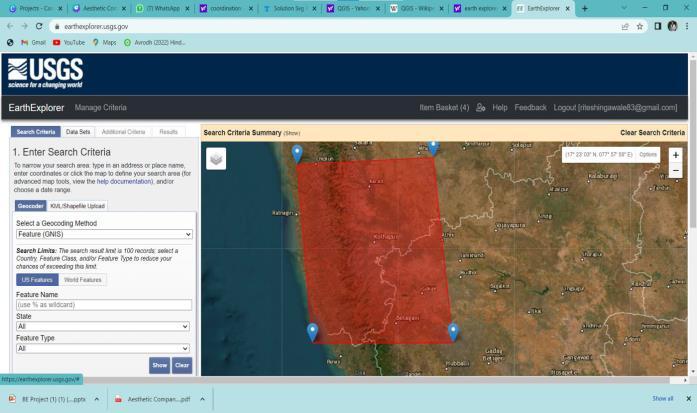
Task: Click Show all downloads
Action: click(x=663, y=399)
